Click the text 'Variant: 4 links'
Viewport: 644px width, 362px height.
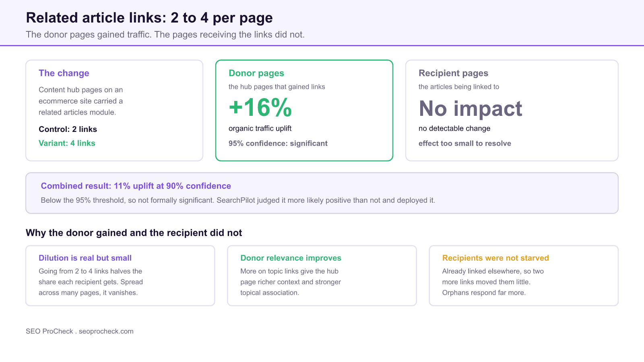[67, 143]
